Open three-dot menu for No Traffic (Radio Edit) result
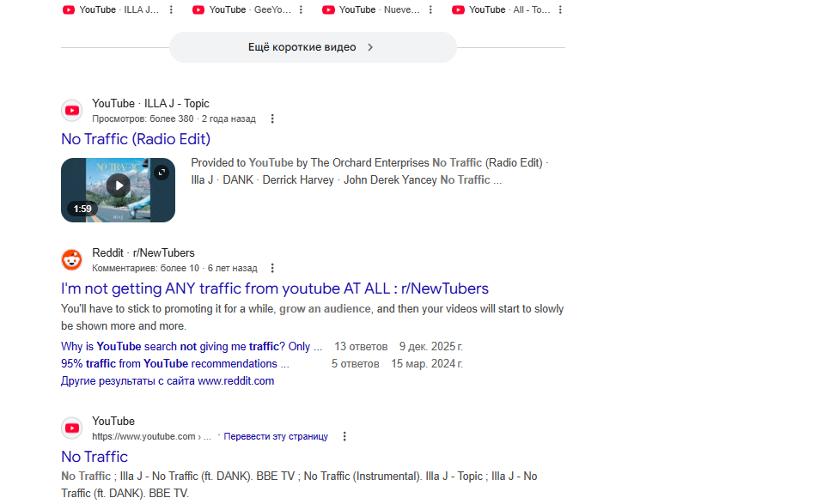The image size is (823, 504). 271,118
